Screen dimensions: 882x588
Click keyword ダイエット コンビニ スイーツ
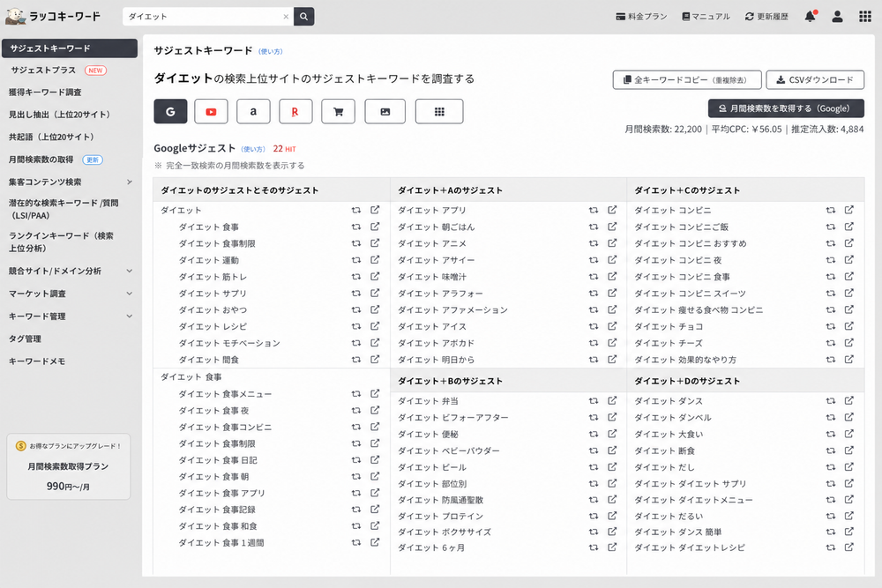click(691, 294)
